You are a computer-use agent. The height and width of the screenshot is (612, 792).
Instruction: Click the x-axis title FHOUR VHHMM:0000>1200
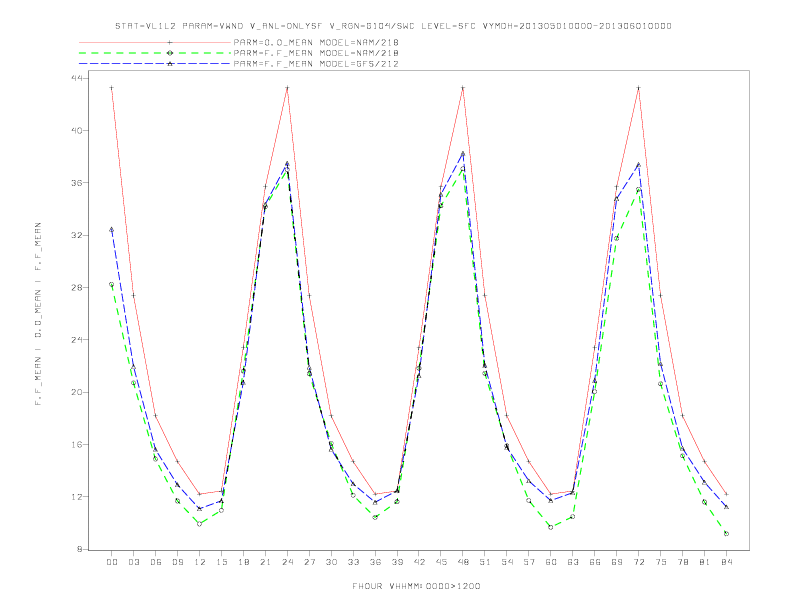tap(416, 586)
